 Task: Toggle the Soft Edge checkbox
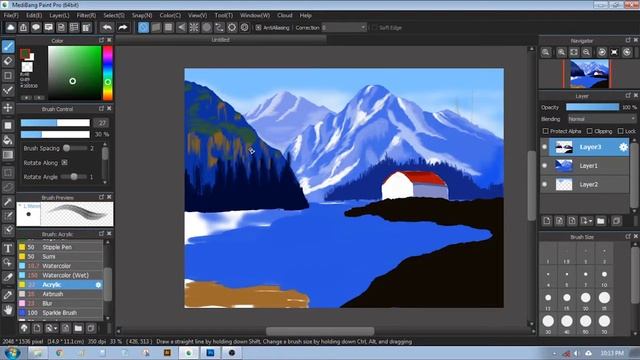point(375,28)
